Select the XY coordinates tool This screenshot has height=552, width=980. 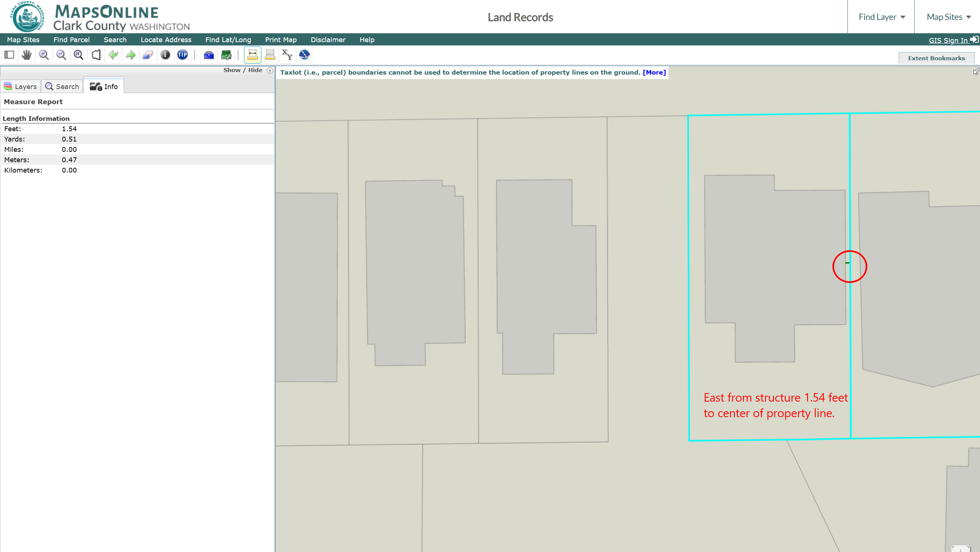pyautogui.click(x=287, y=55)
